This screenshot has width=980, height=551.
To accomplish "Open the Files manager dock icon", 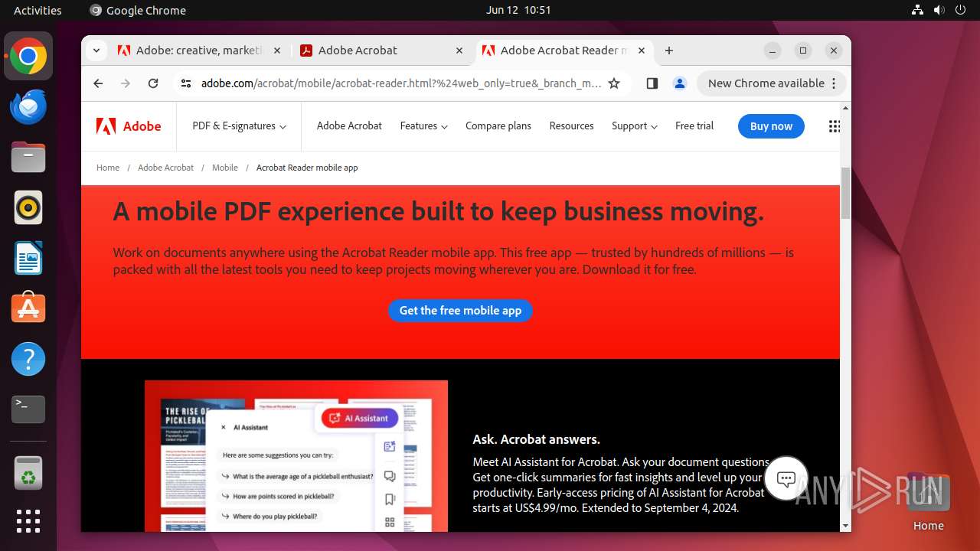I will (28, 158).
